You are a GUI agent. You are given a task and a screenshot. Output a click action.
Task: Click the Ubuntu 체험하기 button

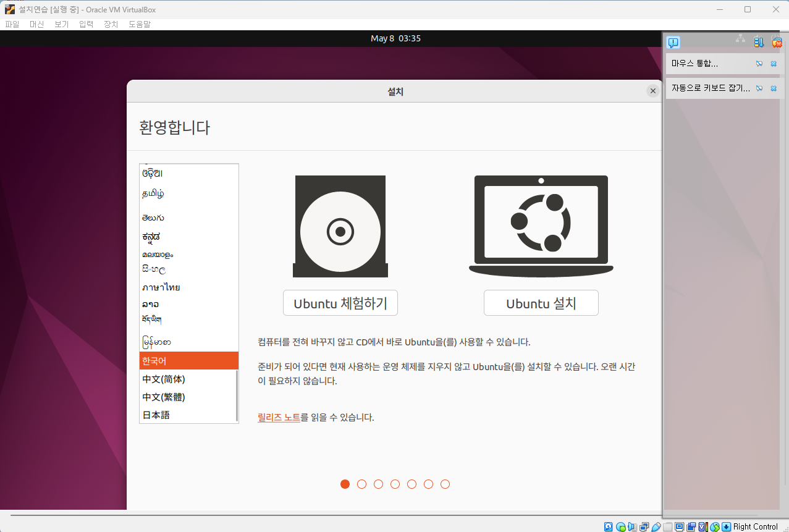pyautogui.click(x=340, y=303)
